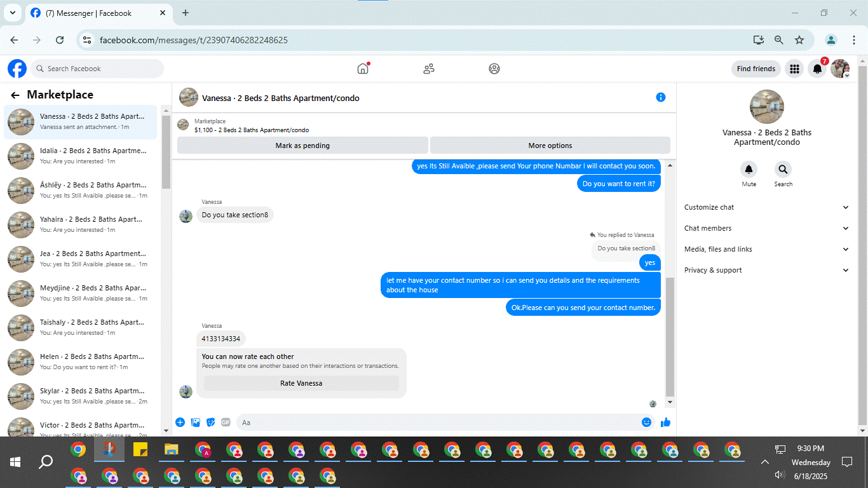Open File Explorer from the taskbar

(x=172, y=450)
